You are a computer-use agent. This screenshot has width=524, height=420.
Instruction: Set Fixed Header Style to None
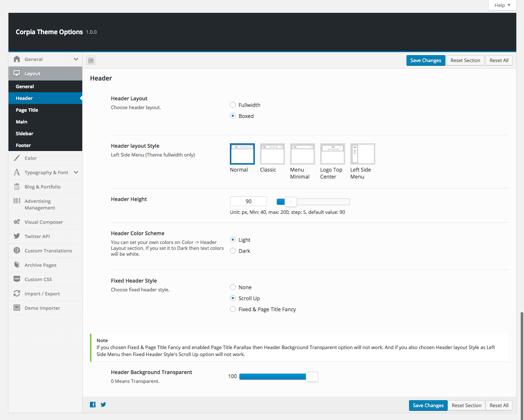tap(233, 287)
